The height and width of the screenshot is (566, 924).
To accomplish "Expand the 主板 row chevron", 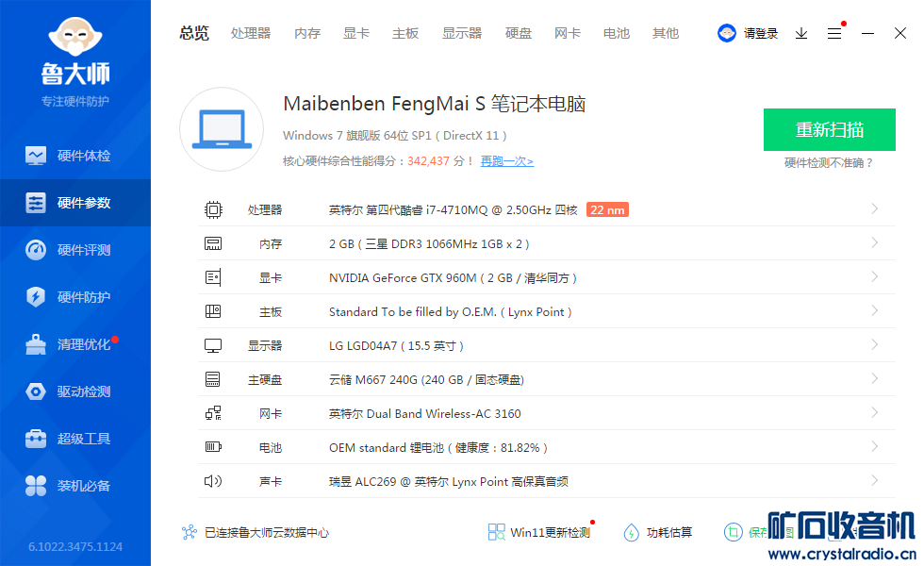I will 875,310.
